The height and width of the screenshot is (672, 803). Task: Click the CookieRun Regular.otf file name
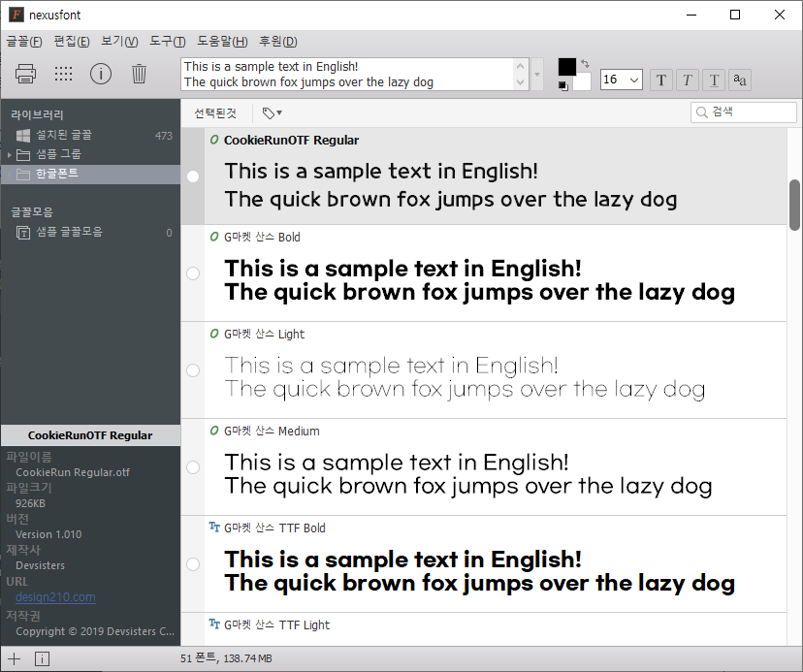(x=73, y=472)
